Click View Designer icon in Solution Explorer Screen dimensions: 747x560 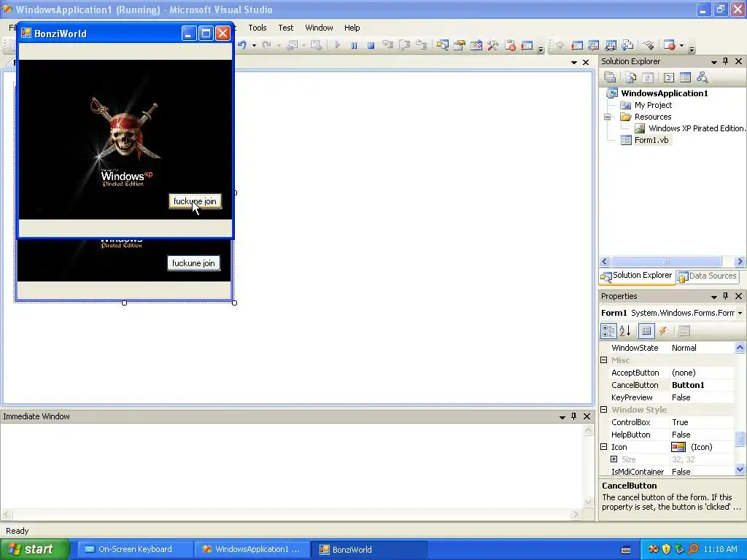(685, 77)
